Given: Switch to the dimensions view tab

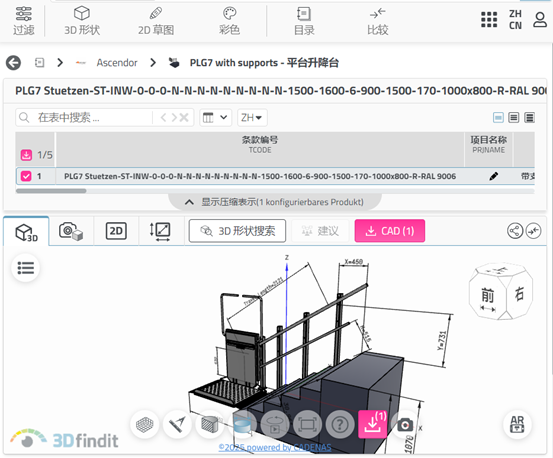Looking at the screenshot, I should [x=160, y=231].
